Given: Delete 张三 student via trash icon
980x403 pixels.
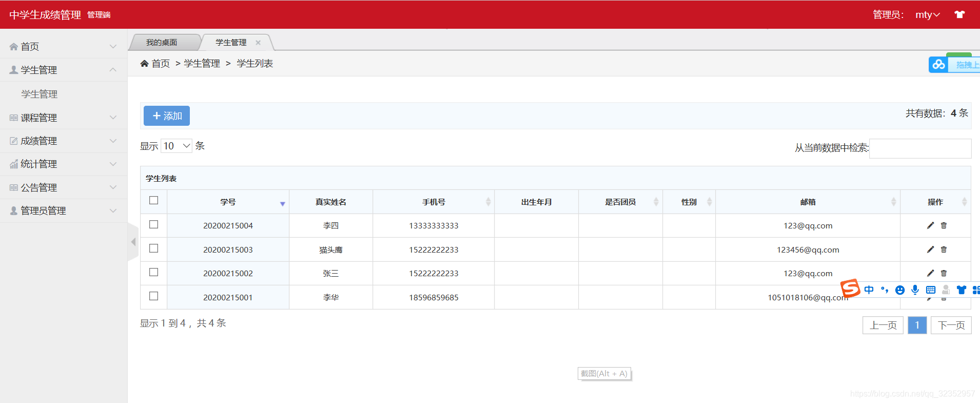Looking at the screenshot, I should point(944,273).
